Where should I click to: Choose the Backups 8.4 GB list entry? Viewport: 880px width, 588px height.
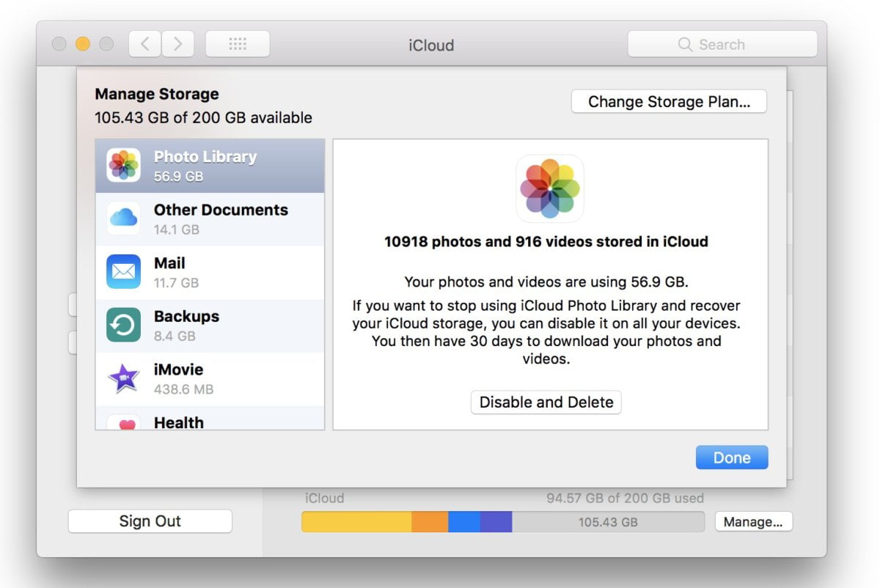[220, 326]
